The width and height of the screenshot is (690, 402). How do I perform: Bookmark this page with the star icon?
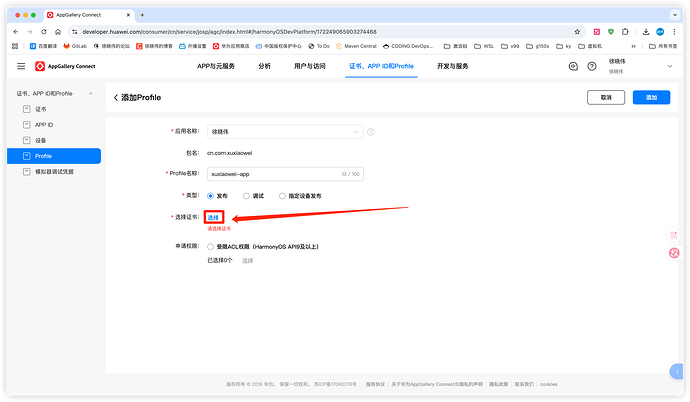click(577, 32)
